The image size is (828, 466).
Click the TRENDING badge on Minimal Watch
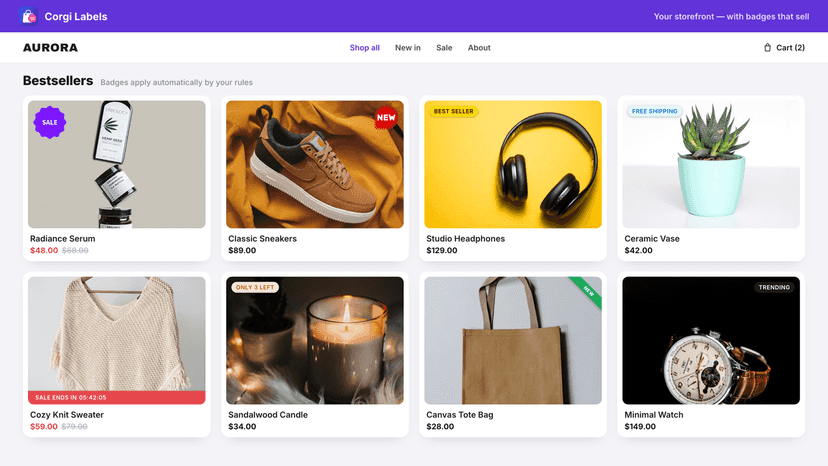(x=774, y=287)
